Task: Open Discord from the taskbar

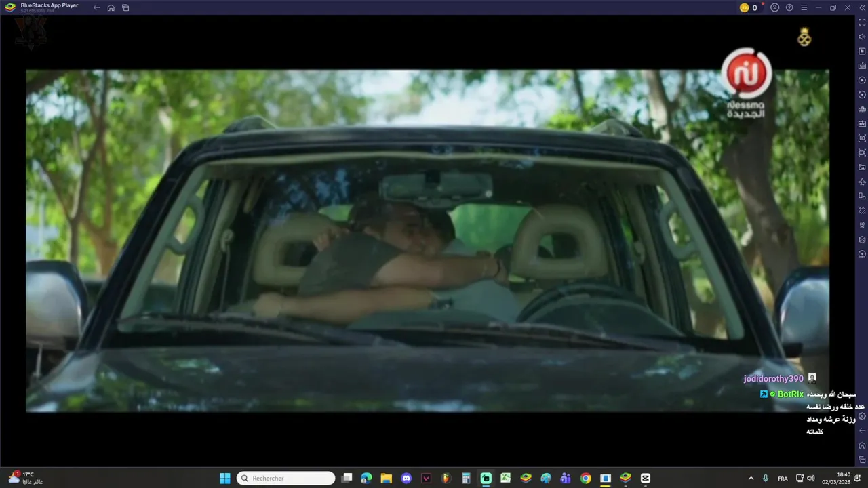Action: [406, 478]
